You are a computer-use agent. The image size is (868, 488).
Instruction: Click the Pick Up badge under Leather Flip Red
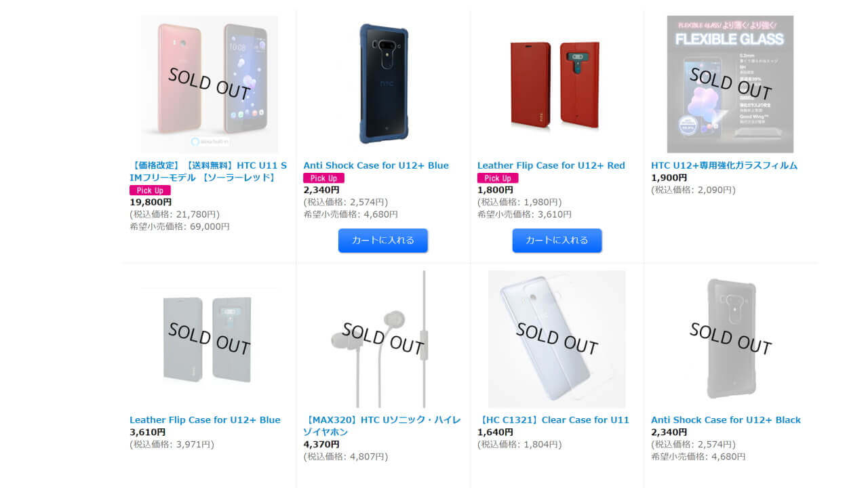pos(498,178)
